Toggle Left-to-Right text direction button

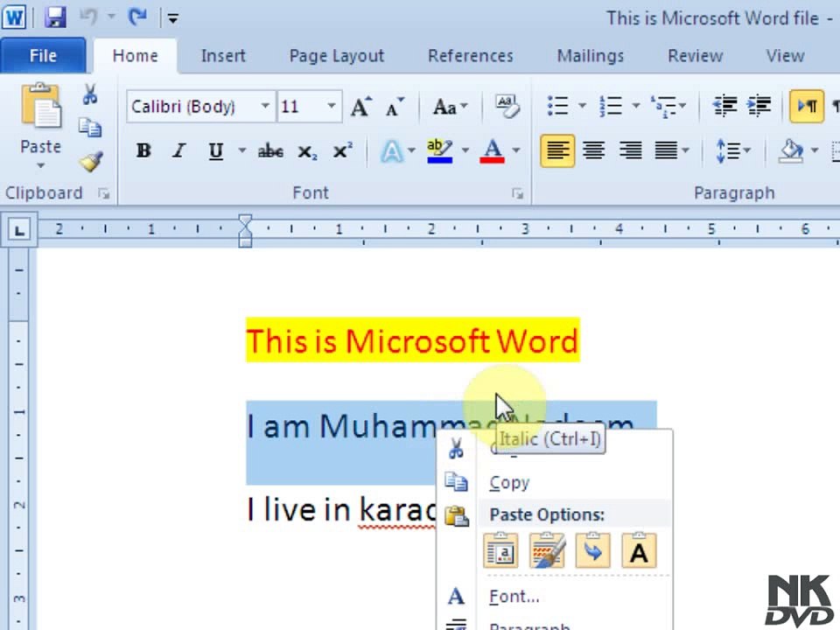tap(806, 106)
